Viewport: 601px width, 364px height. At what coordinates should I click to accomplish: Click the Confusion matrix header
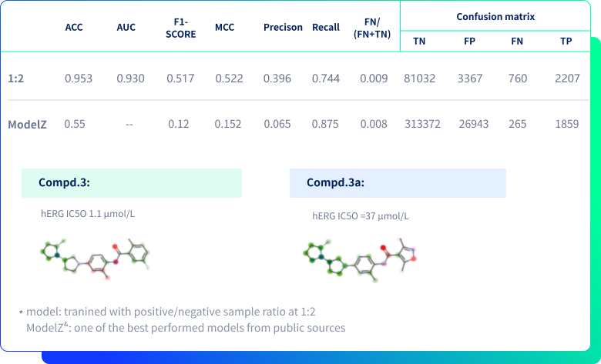495,17
